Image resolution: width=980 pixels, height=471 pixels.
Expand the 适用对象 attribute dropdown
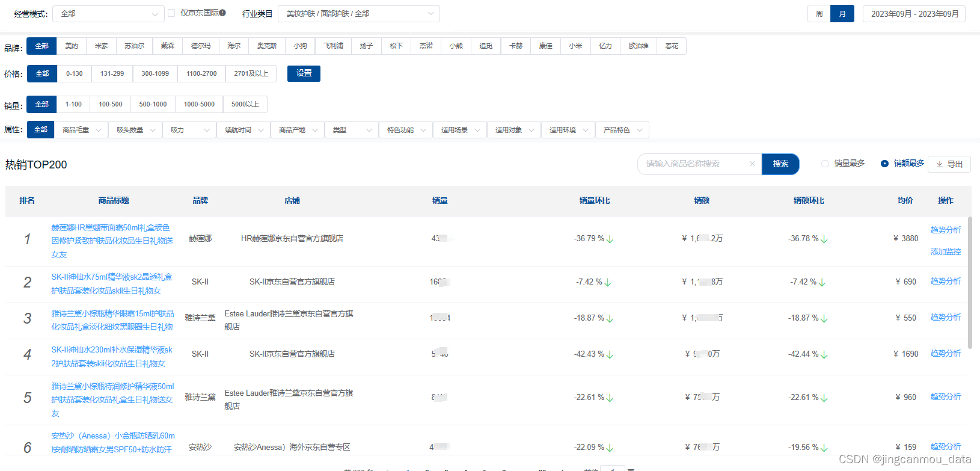[514, 130]
